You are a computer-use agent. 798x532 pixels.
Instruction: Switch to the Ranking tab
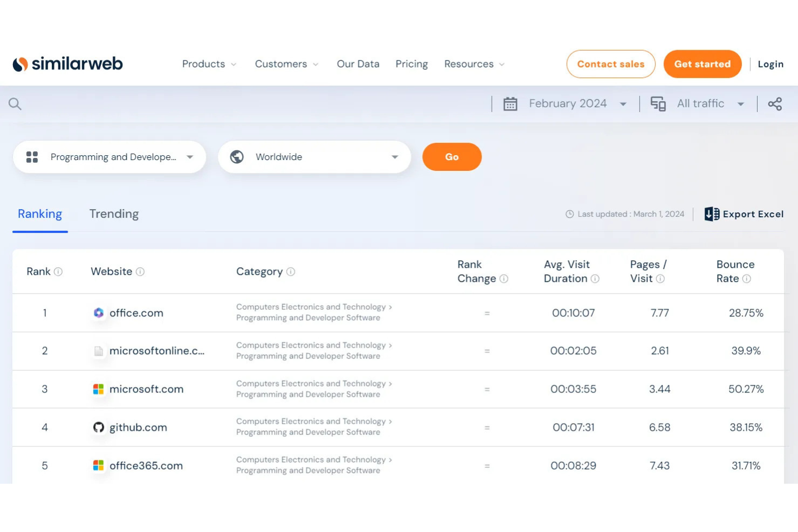[x=40, y=214]
